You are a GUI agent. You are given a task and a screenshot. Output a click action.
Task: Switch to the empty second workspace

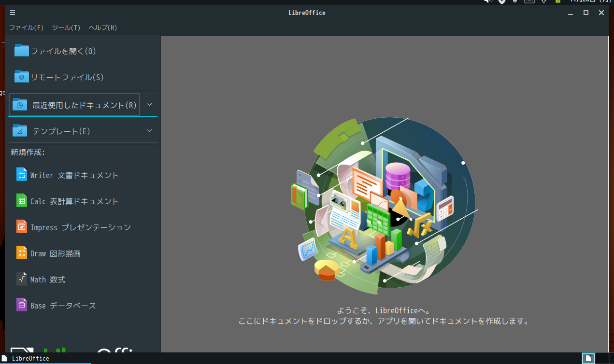pyautogui.click(x=602, y=358)
